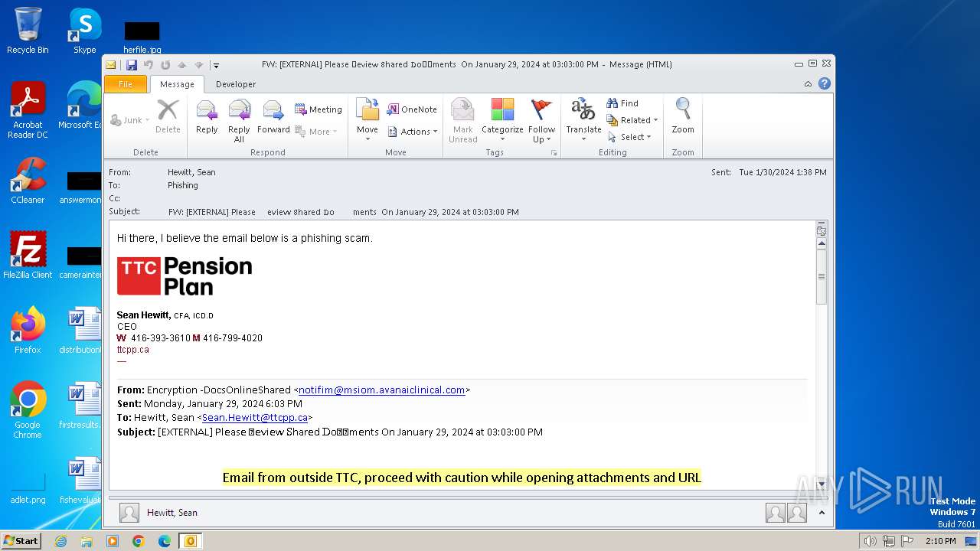Click the taskbar clock showing 2:10 PM
980x551 pixels.
click(940, 541)
